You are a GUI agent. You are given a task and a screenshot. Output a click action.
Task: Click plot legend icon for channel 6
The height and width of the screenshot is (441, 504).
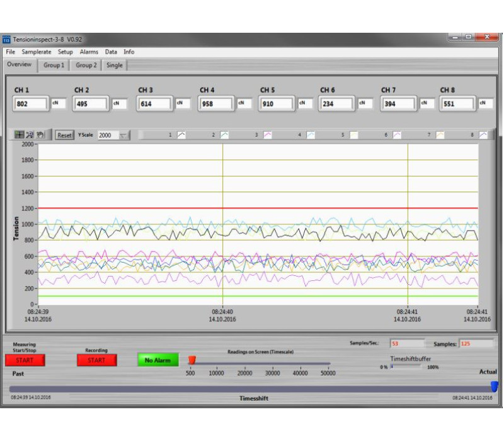397,135
